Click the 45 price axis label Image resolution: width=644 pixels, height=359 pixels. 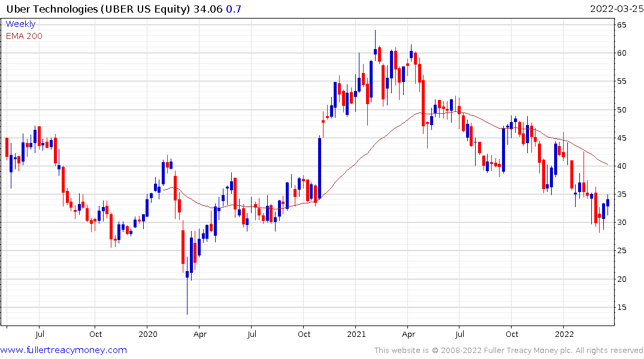(x=621, y=138)
